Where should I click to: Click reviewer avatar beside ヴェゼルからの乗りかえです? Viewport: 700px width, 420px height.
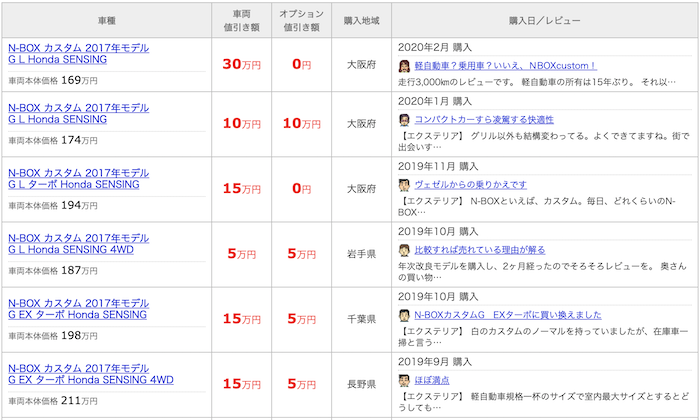coord(404,185)
